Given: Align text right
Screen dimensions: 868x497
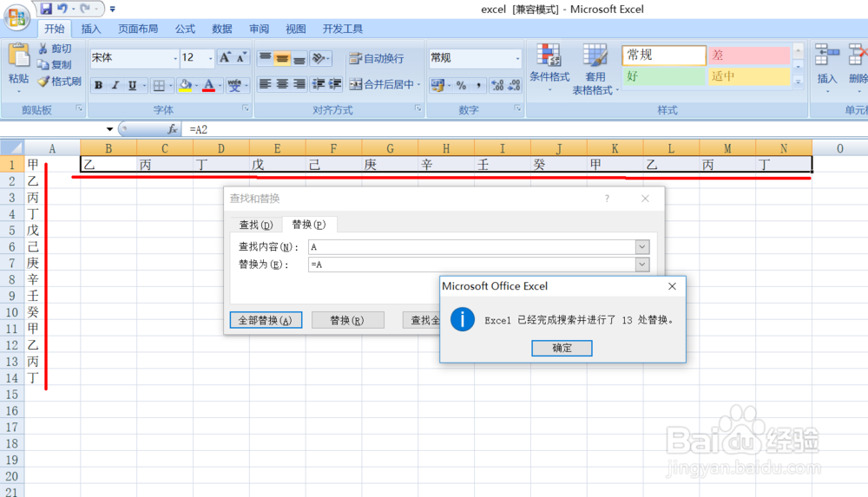Looking at the screenshot, I should 299,84.
